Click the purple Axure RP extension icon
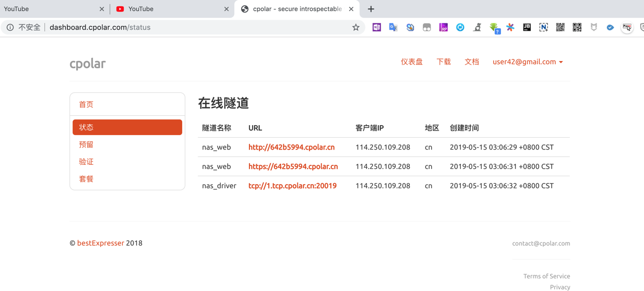Viewport: 644px width, 291px height. coord(444,27)
